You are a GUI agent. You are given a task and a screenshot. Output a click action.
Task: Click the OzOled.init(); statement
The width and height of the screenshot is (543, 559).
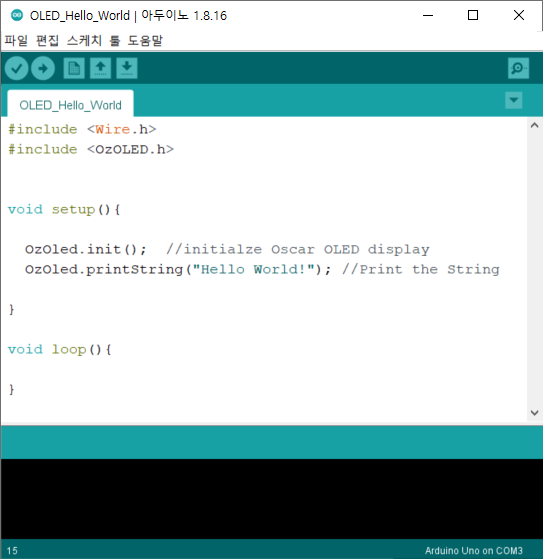[86, 249]
